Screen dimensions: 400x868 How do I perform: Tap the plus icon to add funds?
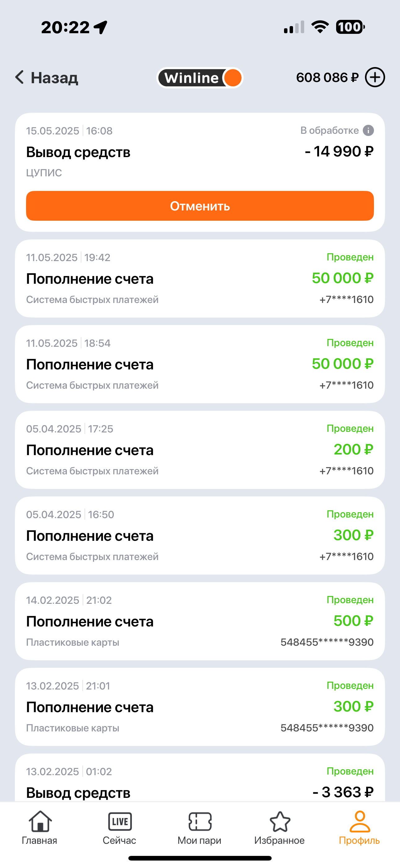375,78
